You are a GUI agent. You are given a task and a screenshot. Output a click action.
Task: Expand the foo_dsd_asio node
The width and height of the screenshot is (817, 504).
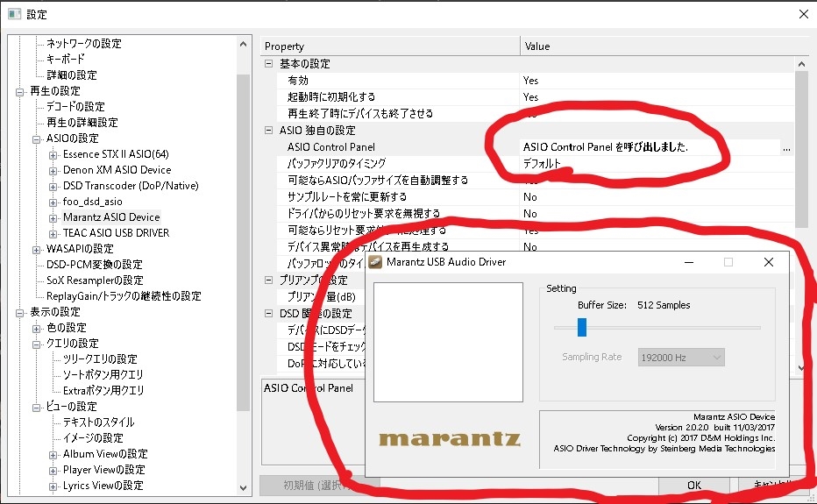(53, 202)
